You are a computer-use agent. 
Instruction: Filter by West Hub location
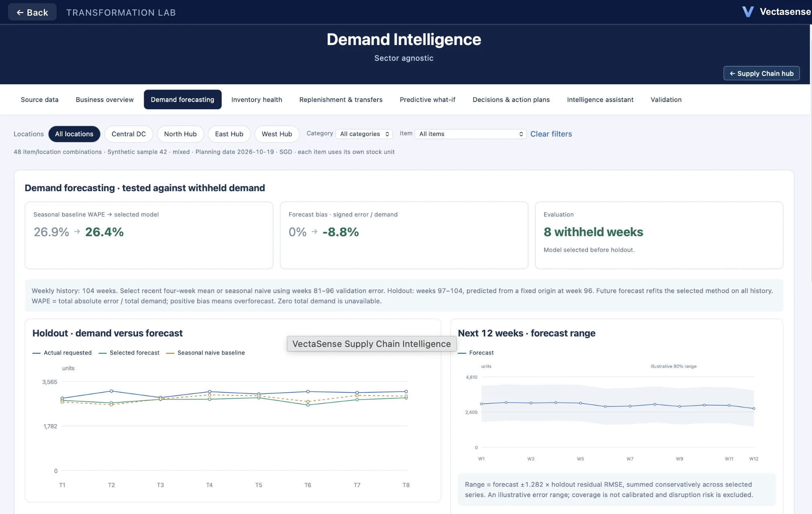[277, 134]
